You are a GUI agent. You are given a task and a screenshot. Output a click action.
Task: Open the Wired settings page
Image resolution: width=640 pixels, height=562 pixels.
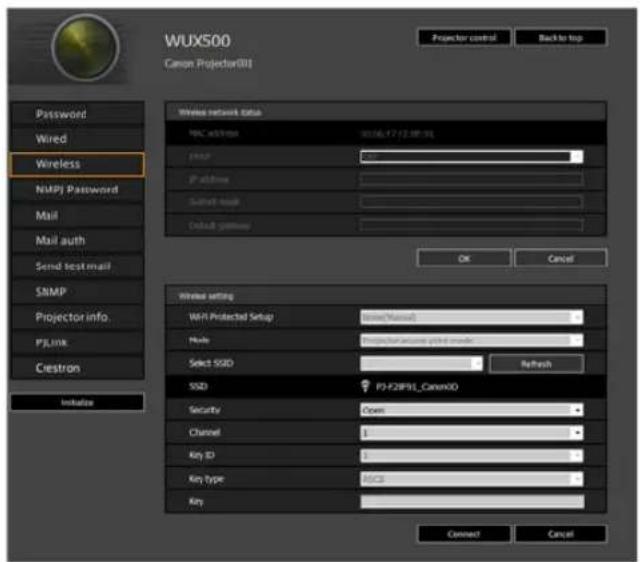coord(77,139)
